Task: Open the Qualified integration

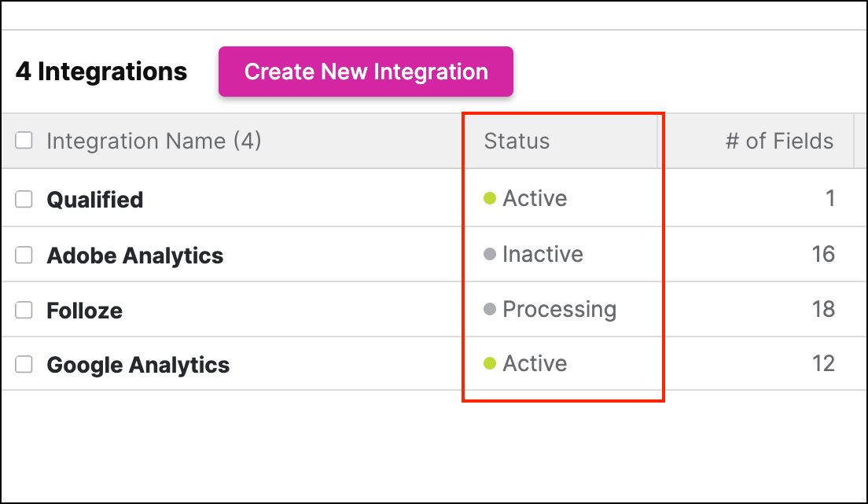Action: pos(95,200)
